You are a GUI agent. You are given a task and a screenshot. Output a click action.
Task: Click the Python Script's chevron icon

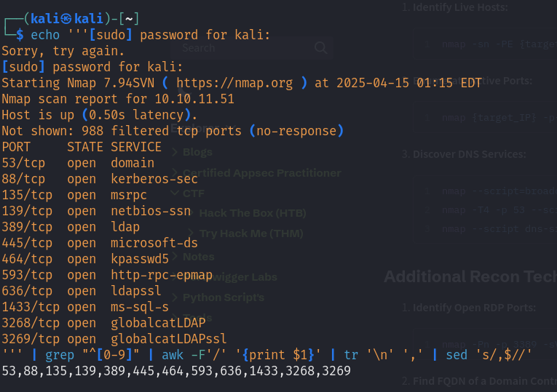pyautogui.click(x=175, y=297)
